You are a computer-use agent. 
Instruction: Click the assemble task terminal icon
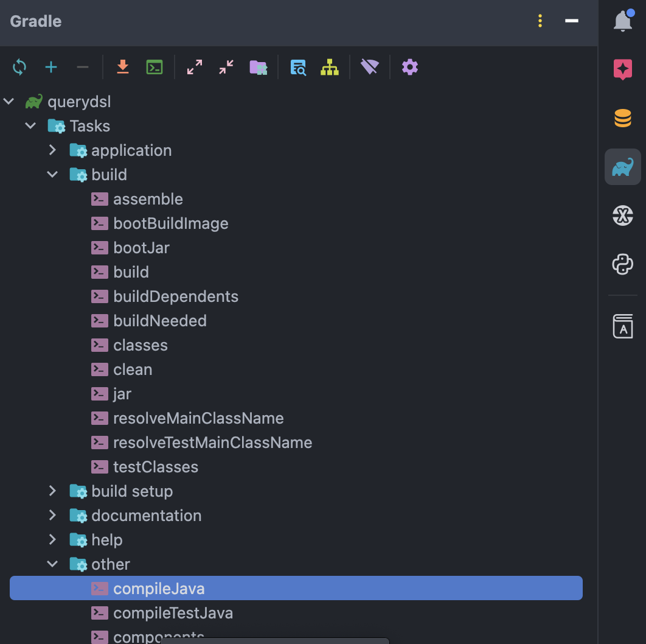point(100,199)
